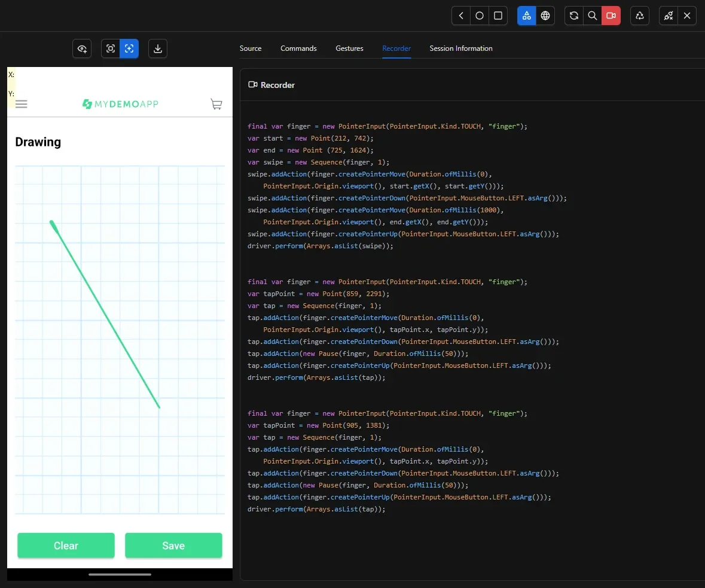Download the screenshot via the download arrow icon
The image size is (705, 588).
[158, 48]
